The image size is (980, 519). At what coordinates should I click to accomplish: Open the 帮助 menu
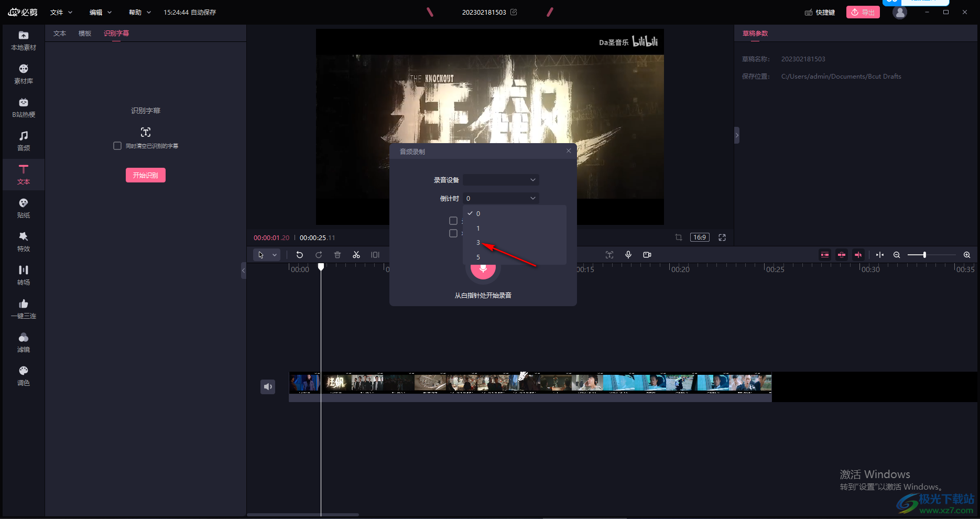pyautogui.click(x=140, y=12)
